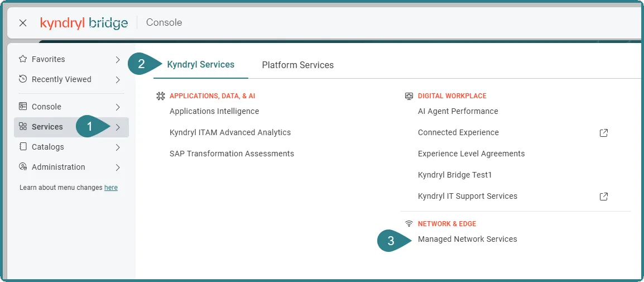
Task: Click the Kyndryl Bridge logo
Action: pyautogui.click(x=84, y=23)
